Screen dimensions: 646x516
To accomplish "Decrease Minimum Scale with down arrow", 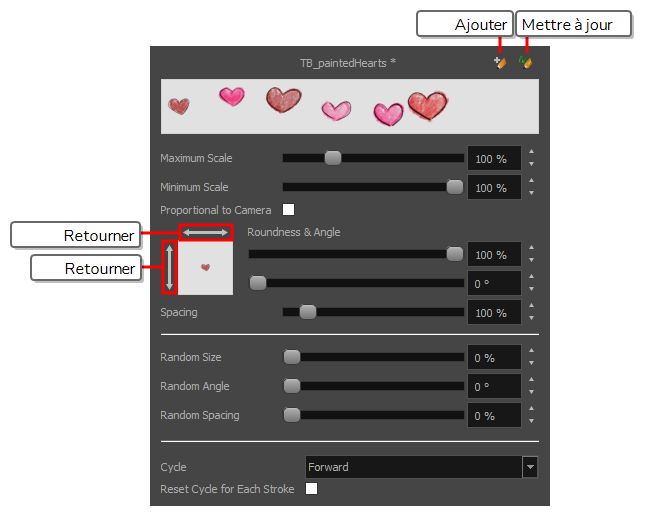I will click(531, 193).
